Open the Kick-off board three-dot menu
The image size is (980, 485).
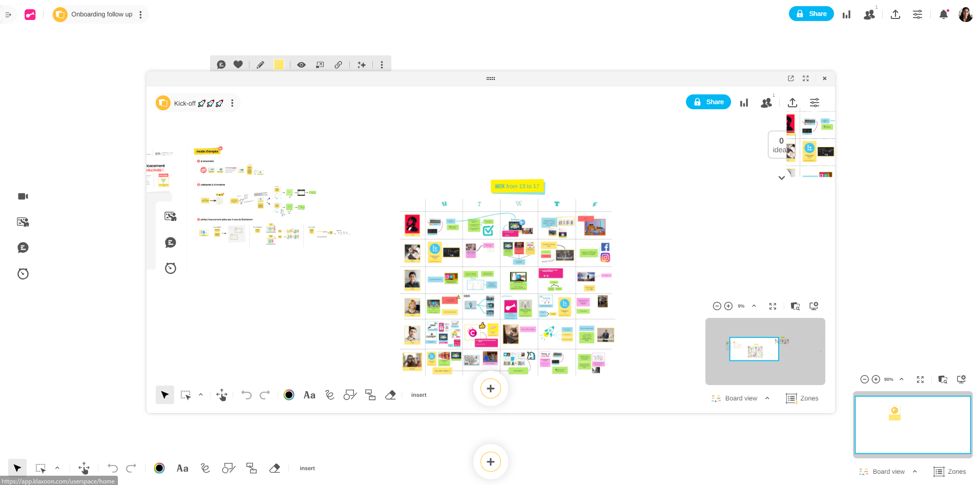pyautogui.click(x=233, y=103)
